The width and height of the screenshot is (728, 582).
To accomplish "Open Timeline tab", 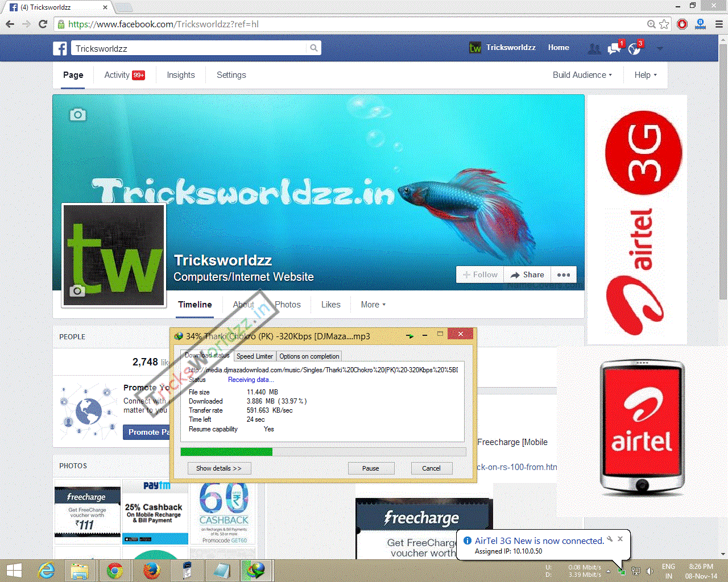I will (195, 305).
